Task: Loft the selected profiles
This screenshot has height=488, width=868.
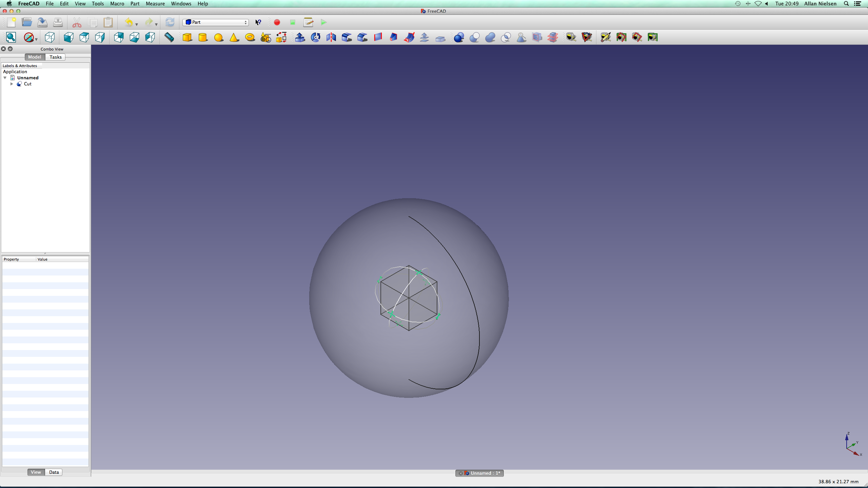Action: coord(394,37)
